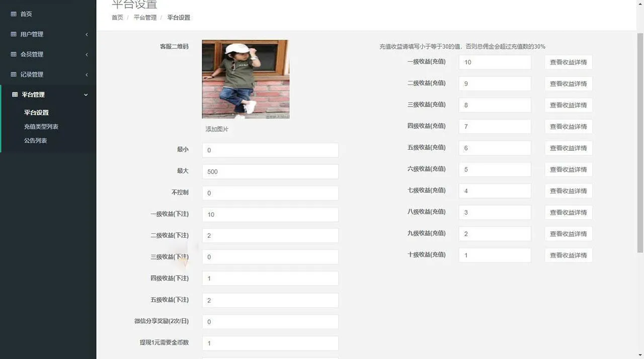The width and height of the screenshot is (644, 359).
Task: Expand the 用户管理 menu
Action: pos(48,34)
